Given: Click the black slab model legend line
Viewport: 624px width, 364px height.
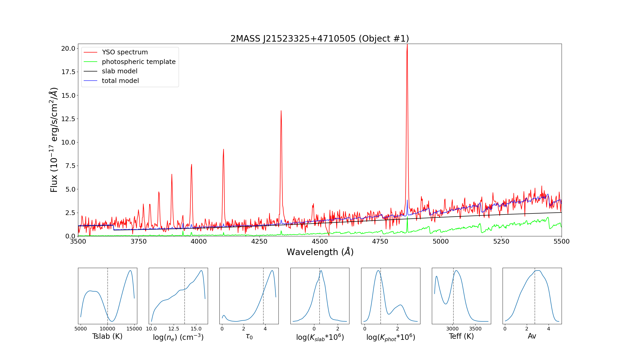Looking at the screenshot, I should [x=90, y=71].
